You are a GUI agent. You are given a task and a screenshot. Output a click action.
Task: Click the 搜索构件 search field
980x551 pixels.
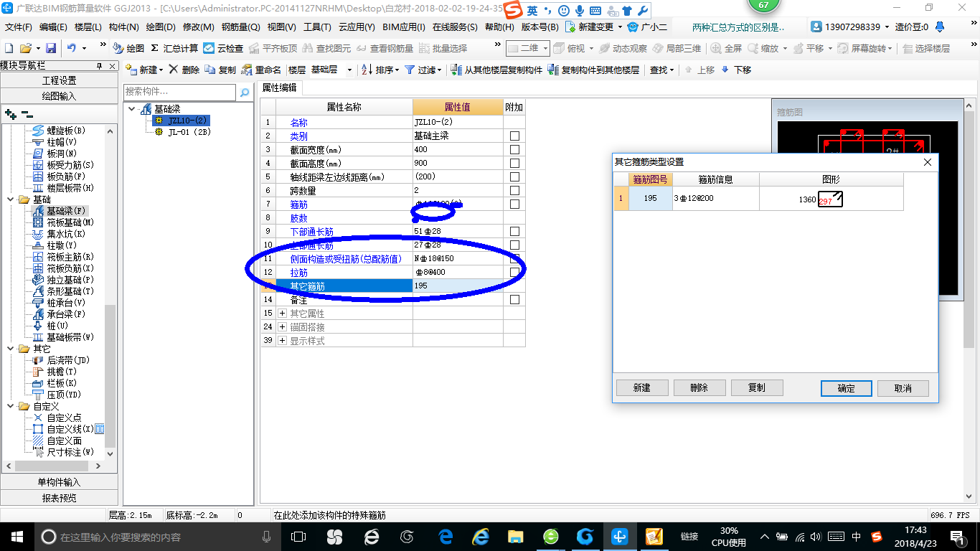pos(179,92)
